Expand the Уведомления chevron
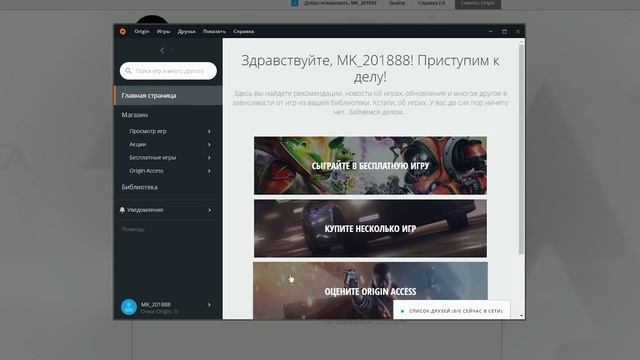The image size is (640, 360). 210,210
